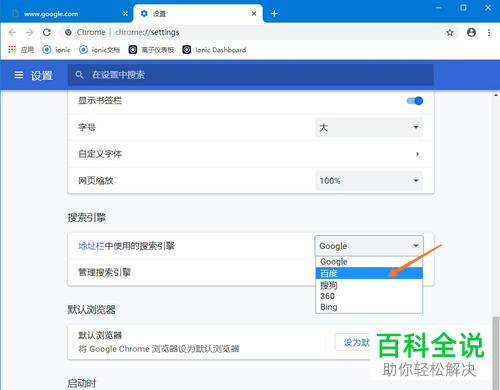Minimize the Chrome window

439,7
